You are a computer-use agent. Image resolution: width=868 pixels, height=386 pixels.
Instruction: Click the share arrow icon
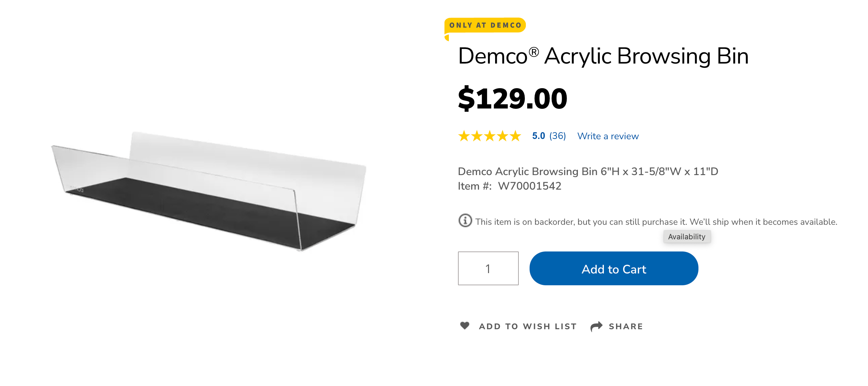[x=596, y=326]
